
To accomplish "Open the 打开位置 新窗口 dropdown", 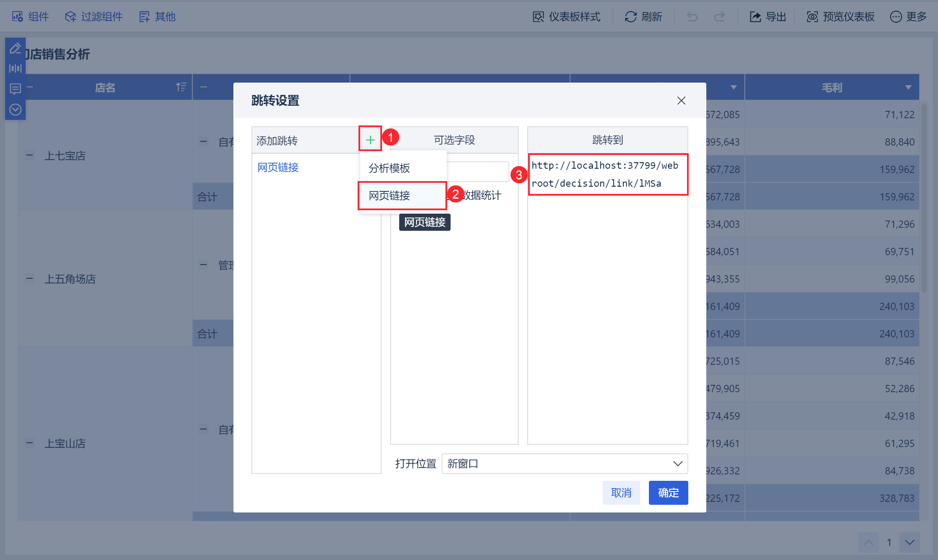I will pyautogui.click(x=565, y=464).
